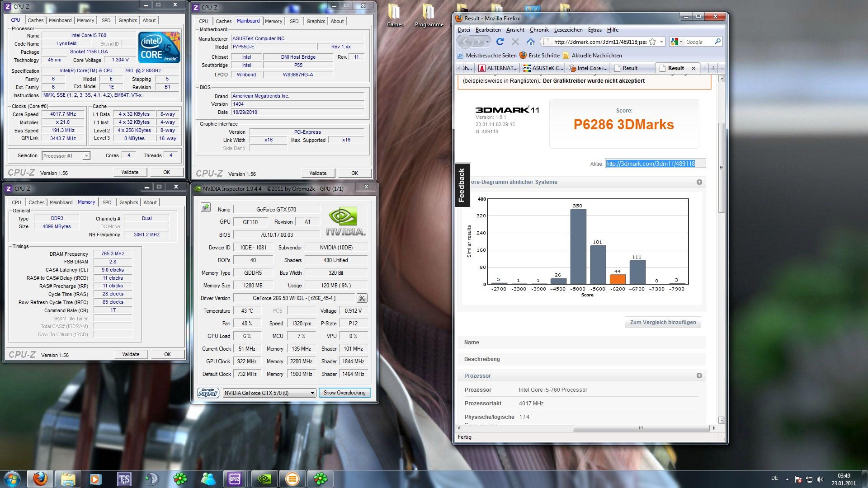Viewport: 868px width, 488px height.
Task: Open the Extras menu
Action: coord(595,30)
